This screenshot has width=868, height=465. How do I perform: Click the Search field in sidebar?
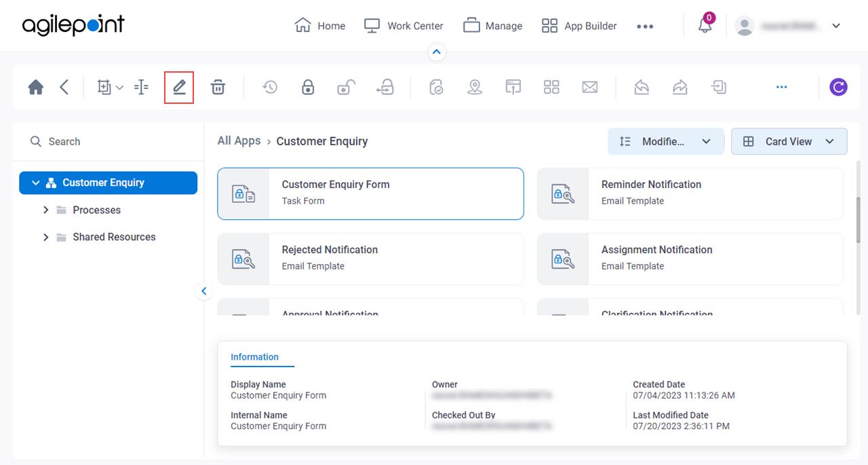point(108,141)
